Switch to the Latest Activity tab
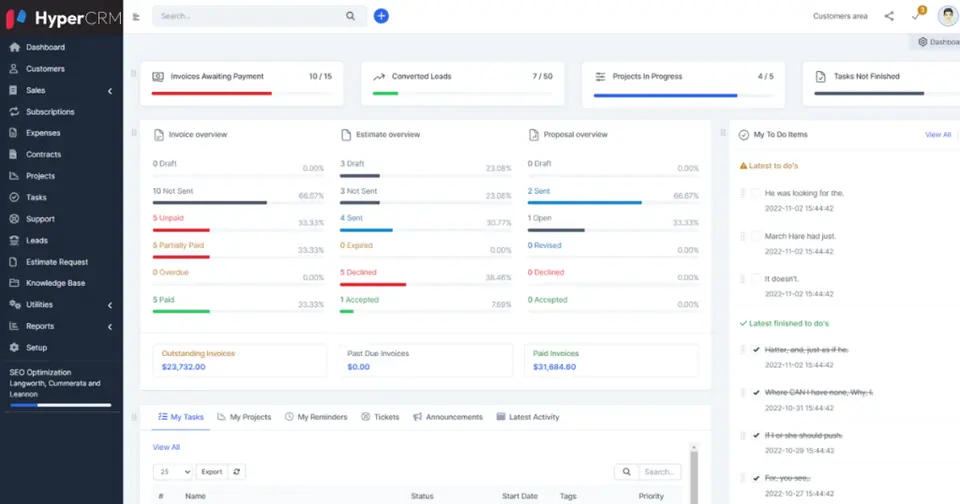This screenshot has height=504, width=960. pyautogui.click(x=528, y=417)
